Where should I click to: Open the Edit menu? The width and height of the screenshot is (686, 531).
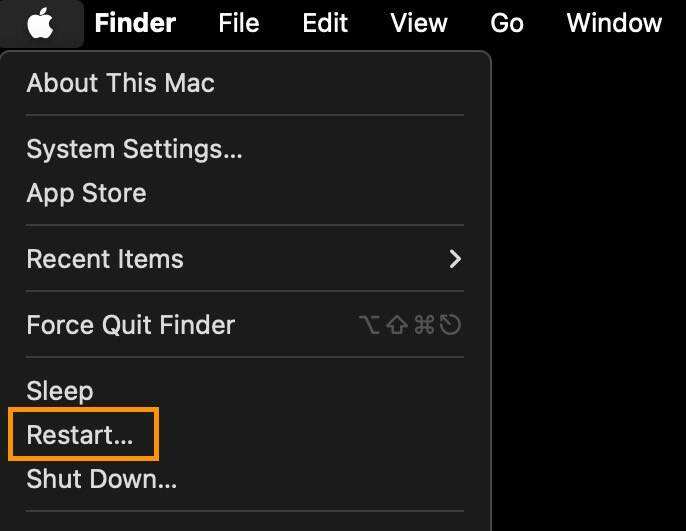tap(325, 23)
